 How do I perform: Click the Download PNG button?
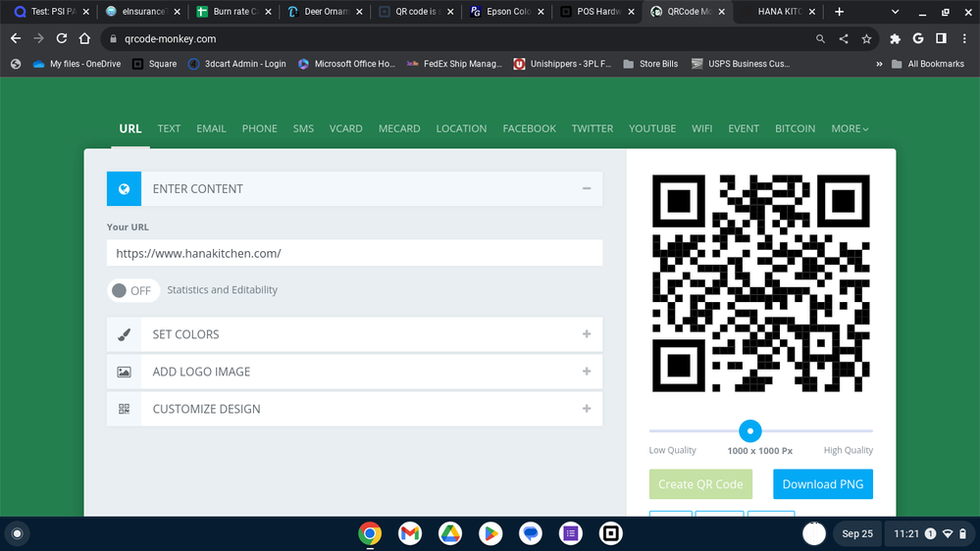(823, 484)
